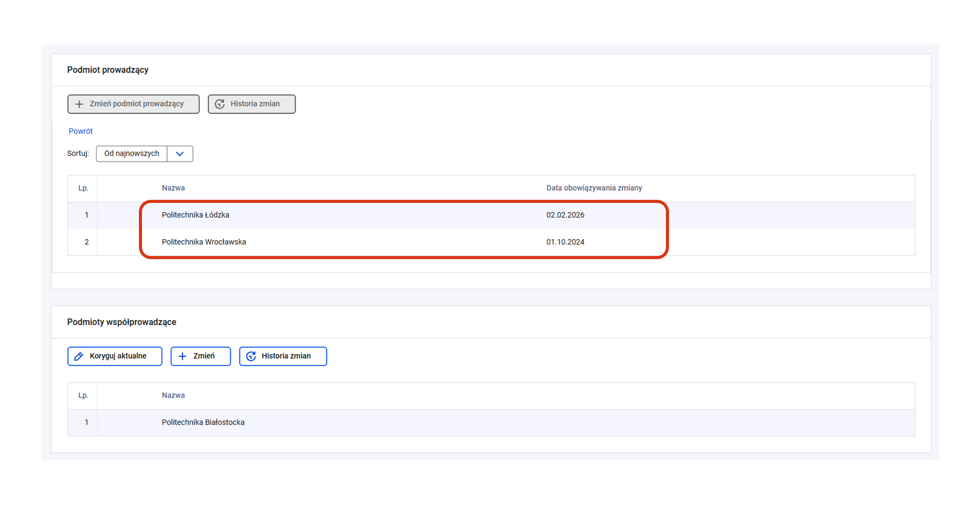
Task: Click the Data obowiązywania zmiany column header
Action: tap(594, 188)
